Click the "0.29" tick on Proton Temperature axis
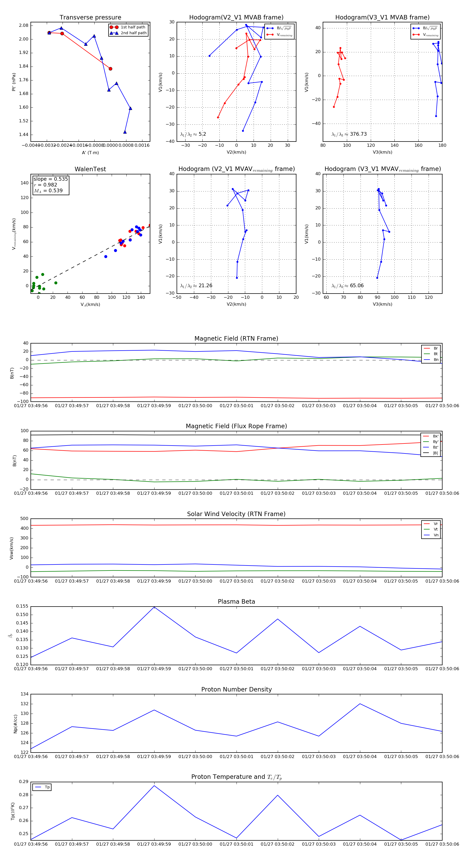This screenshot has width=473, height=868. pyautogui.click(x=24, y=782)
